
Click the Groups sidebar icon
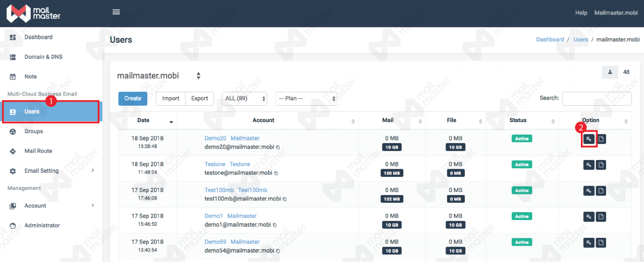[x=13, y=131]
